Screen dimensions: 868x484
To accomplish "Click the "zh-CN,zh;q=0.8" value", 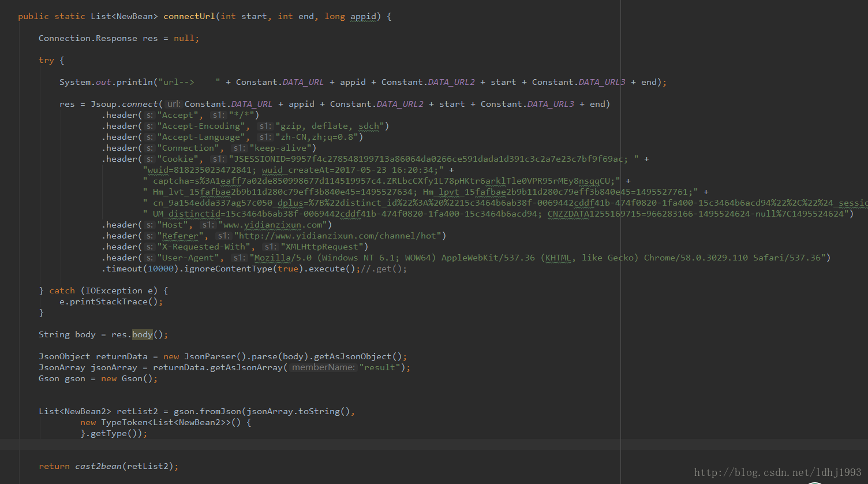I will [317, 137].
